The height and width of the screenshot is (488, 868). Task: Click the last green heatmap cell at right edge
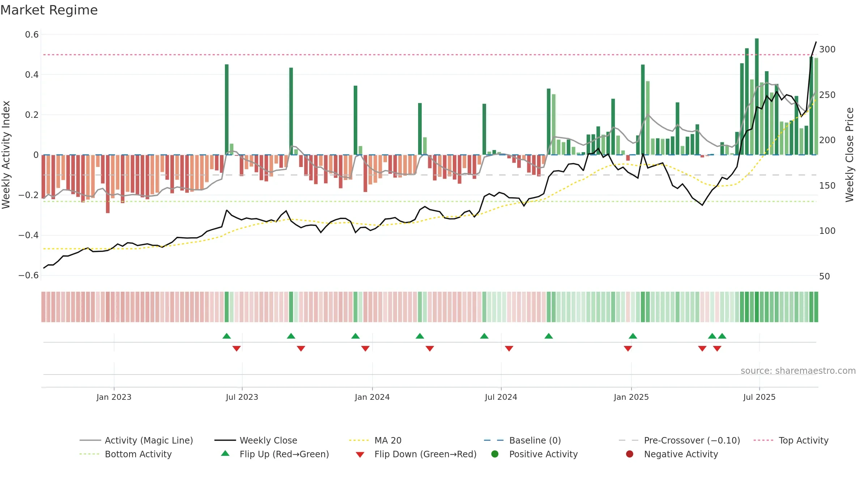click(x=816, y=307)
